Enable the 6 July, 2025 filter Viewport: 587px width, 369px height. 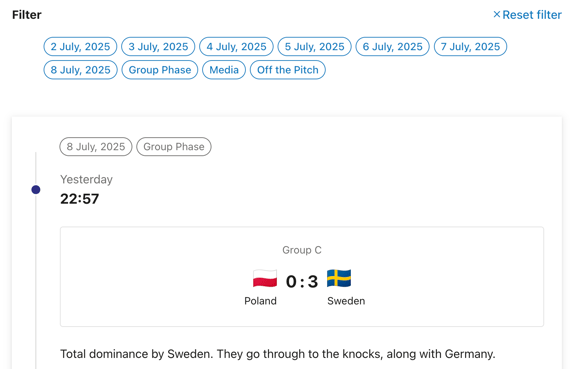(x=392, y=46)
